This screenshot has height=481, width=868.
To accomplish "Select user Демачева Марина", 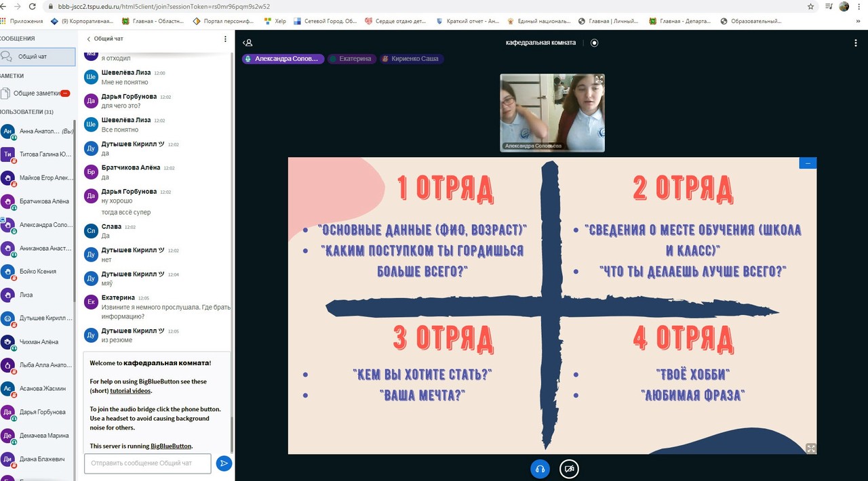I will pos(37,436).
